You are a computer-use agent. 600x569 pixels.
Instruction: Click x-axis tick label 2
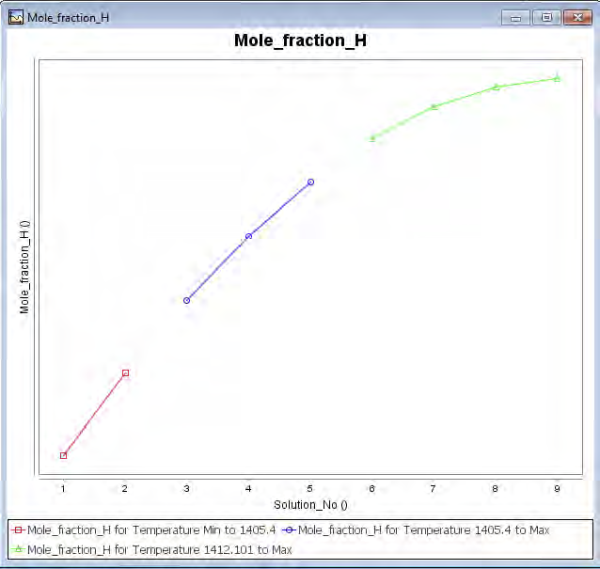coord(125,489)
